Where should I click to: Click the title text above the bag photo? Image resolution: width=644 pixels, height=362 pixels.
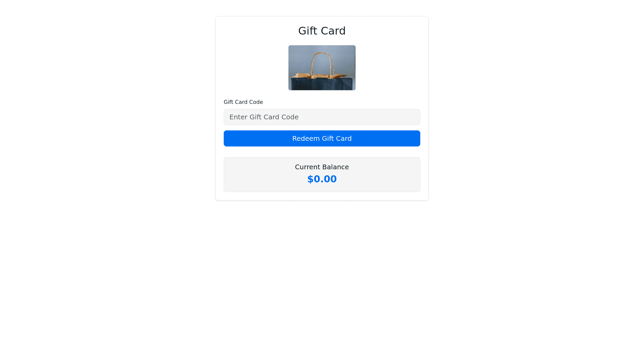322,31
